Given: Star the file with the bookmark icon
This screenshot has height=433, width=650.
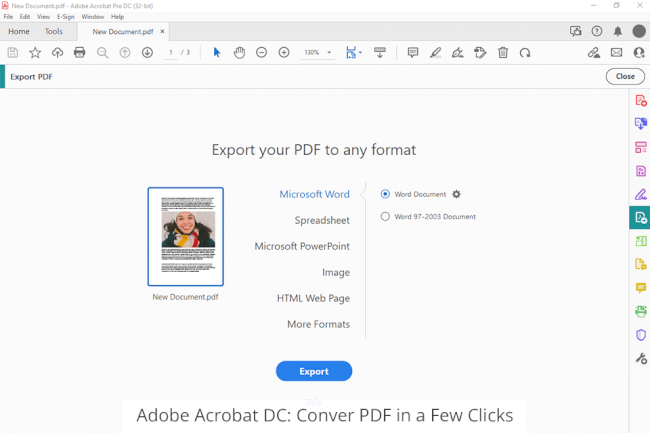Looking at the screenshot, I should pos(35,53).
